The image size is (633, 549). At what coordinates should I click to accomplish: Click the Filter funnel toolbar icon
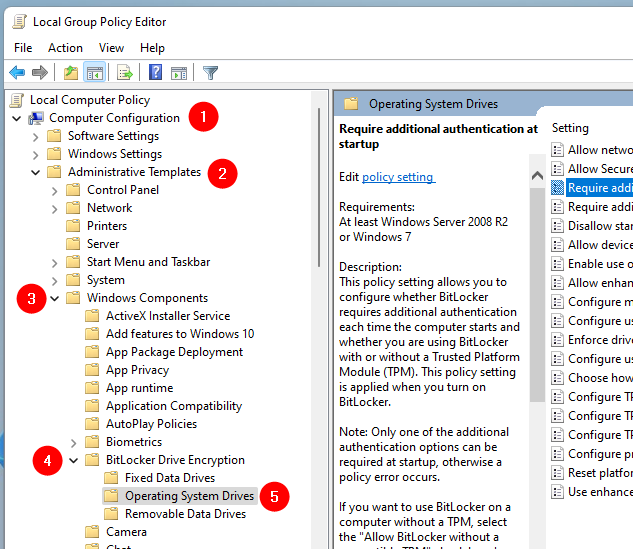coord(210,73)
